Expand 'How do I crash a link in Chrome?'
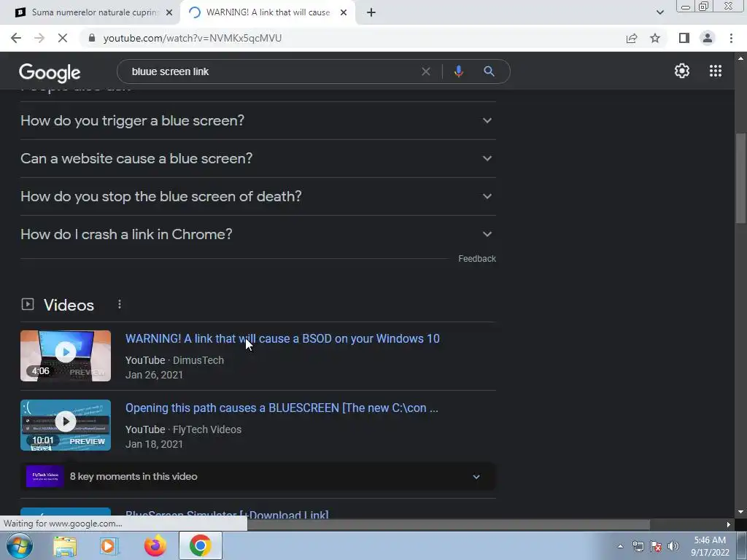Screen dimensions: 747x560 tap(258, 234)
